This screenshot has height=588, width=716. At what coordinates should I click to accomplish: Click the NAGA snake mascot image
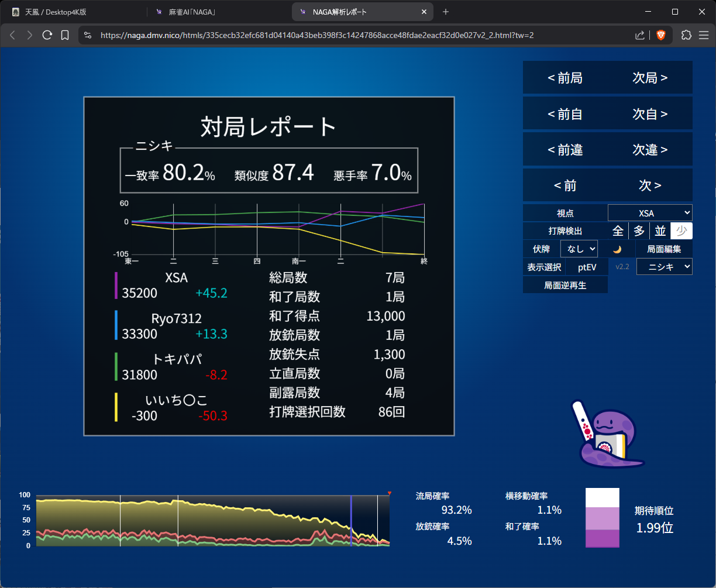pos(604,434)
